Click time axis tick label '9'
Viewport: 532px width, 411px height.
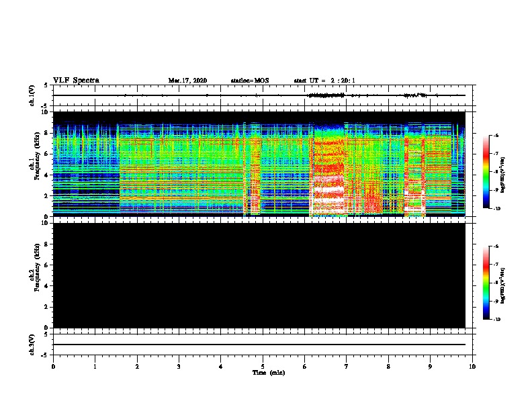pyautogui.click(x=430, y=366)
